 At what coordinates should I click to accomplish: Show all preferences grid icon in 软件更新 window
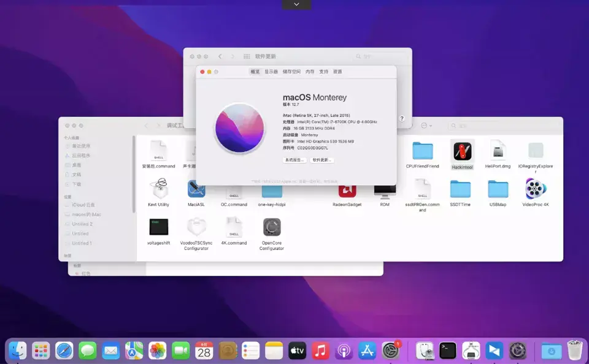pyautogui.click(x=247, y=56)
